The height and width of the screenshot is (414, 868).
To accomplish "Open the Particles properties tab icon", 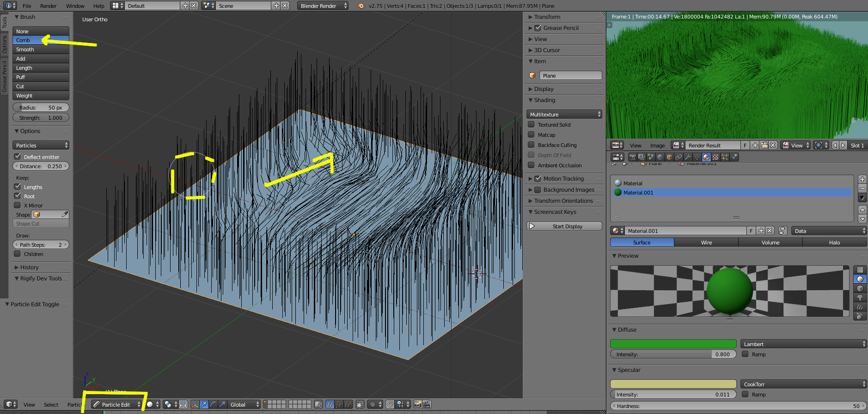I will 725,157.
